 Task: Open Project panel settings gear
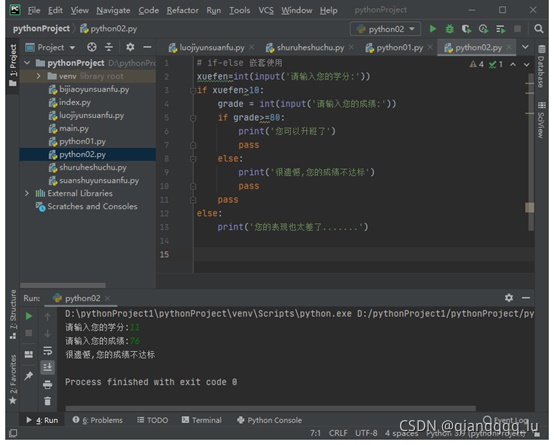pyautogui.click(x=130, y=47)
